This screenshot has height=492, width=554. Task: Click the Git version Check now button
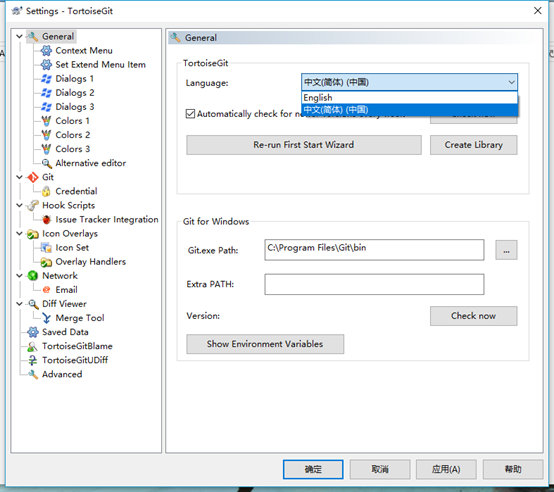pos(473,316)
